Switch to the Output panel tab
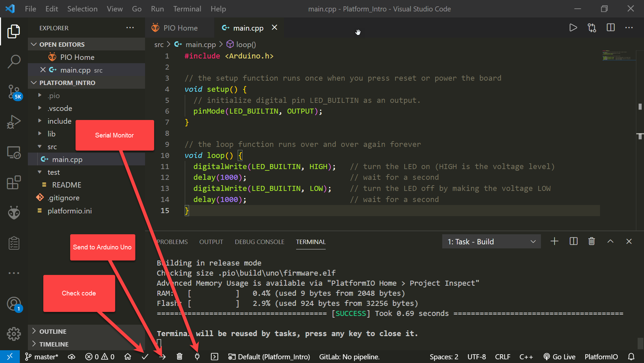The width and height of the screenshot is (644, 363). [211, 242]
